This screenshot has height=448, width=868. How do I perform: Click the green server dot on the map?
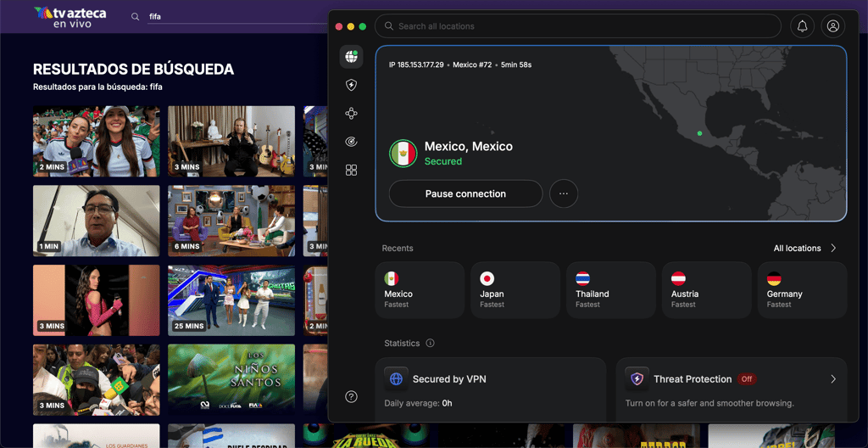coord(699,133)
